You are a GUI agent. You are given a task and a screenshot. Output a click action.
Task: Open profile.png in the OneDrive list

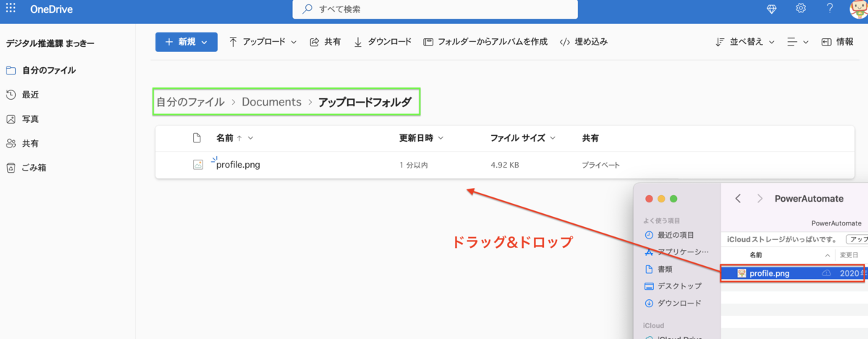pyautogui.click(x=238, y=165)
